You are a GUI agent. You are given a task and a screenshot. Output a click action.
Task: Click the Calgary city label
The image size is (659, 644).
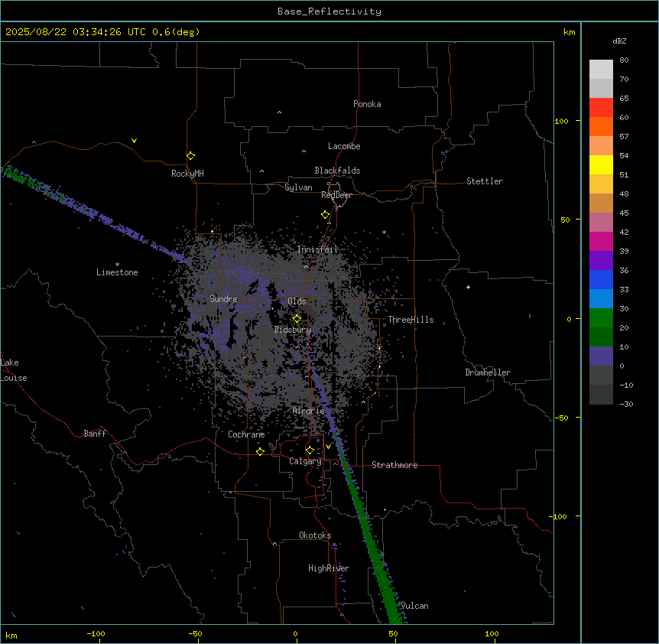(x=305, y=461)
